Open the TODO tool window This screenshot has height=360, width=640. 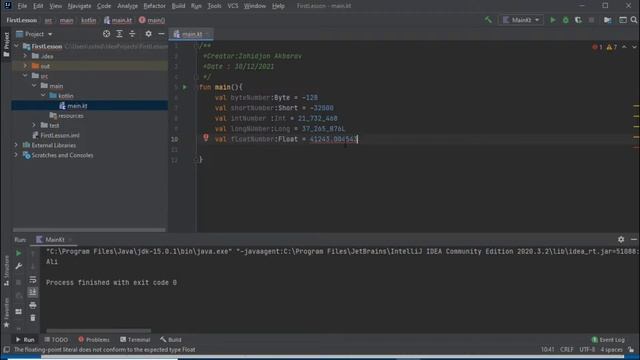(56, 340)
